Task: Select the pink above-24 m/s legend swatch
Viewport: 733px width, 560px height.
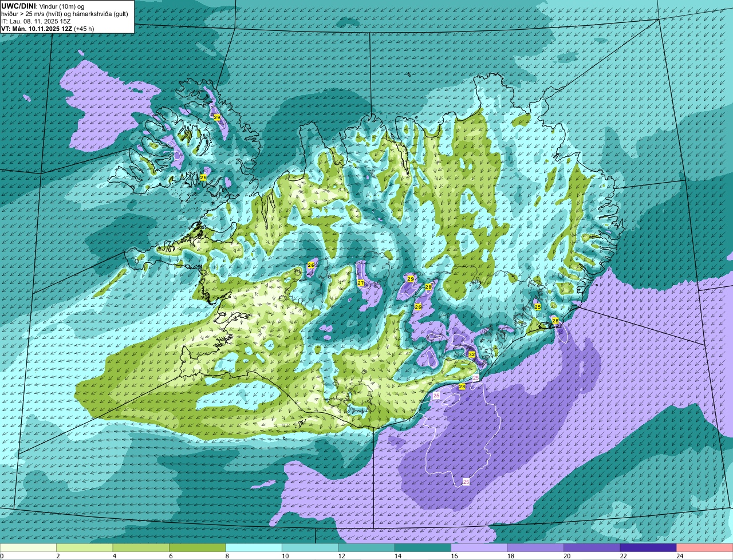Action: [x=705, y=547]
